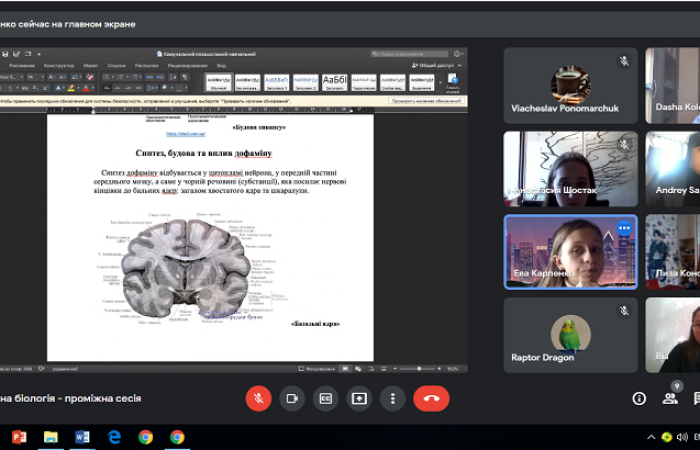This screenshot has height=450, width=700.
Task: Adjust the Word zoom slider
Action: pos(418,368)
